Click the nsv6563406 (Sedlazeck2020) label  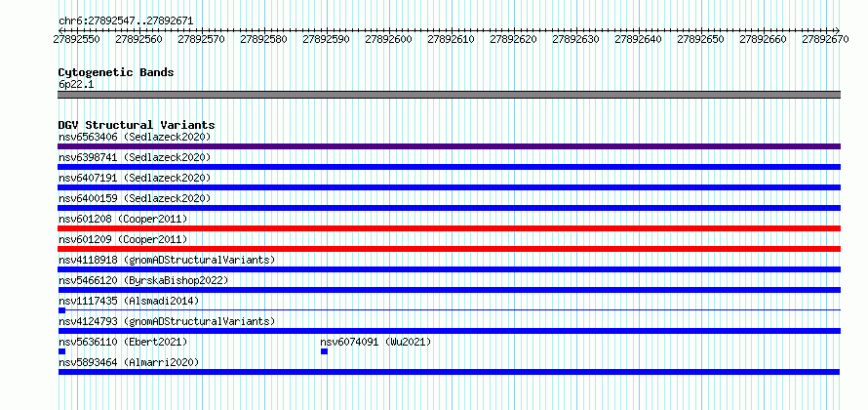point(135,137)
